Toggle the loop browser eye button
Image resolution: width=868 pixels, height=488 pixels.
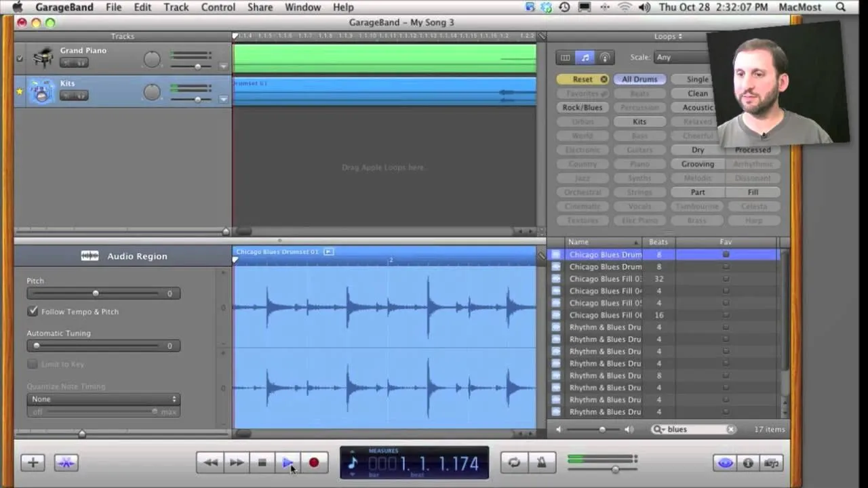725,463
